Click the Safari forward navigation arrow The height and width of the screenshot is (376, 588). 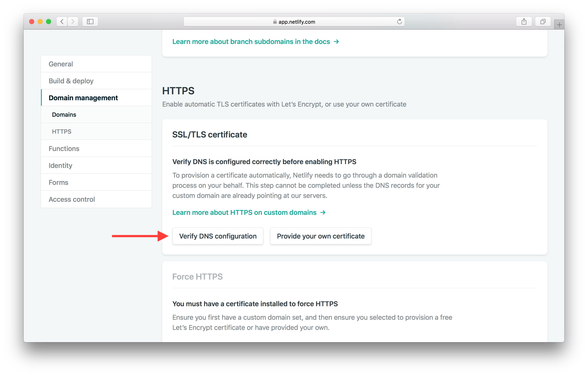point(73,22)
